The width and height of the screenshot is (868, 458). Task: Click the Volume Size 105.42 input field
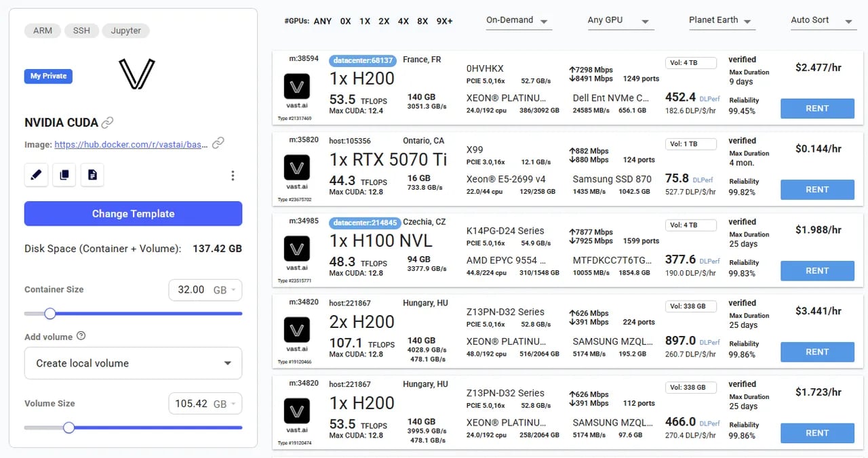tap(191, 404)
